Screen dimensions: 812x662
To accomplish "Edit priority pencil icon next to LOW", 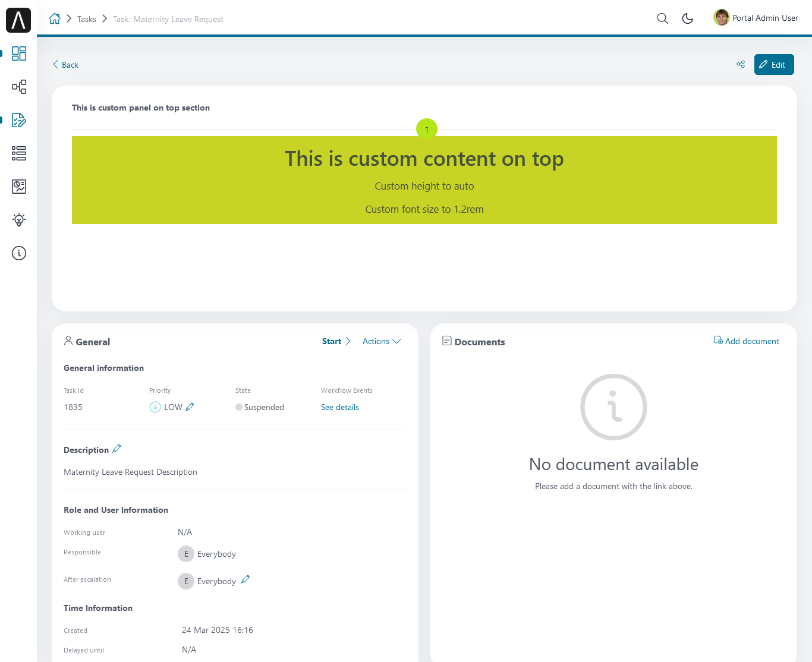I will [x=190, y=407].
